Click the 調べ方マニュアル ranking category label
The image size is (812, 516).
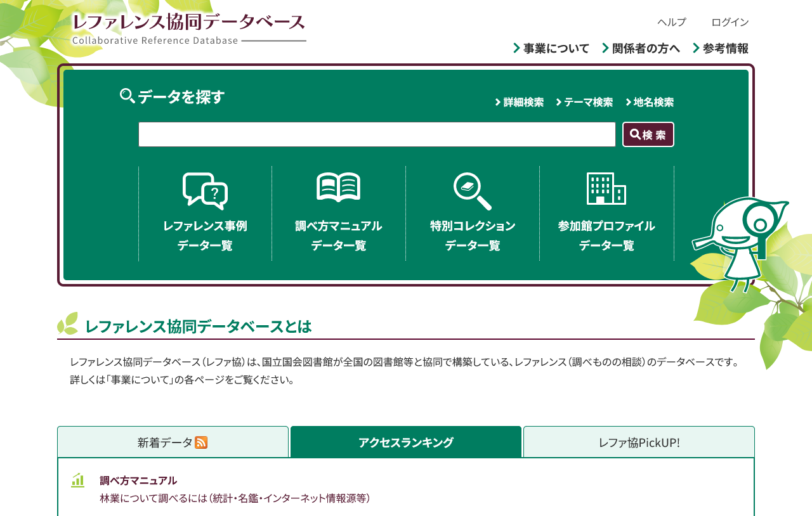pyautogui.click(x=138, y=481)
